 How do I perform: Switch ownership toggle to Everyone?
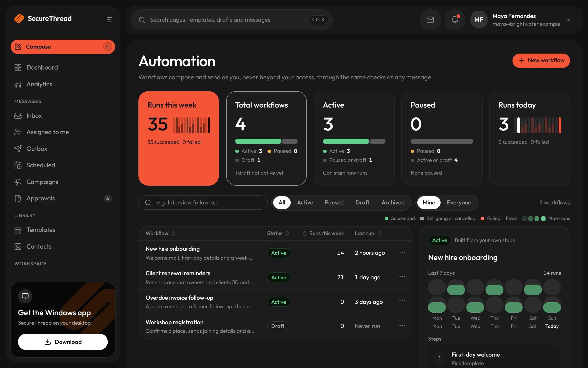pyautogui.click(x=459, y=202)
